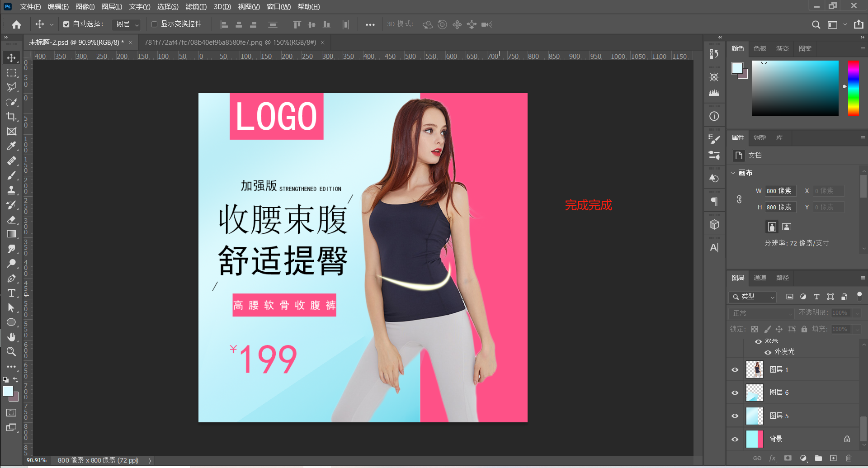The width and height of the screenshot is (868, 468).
Task: Open the Share icon top right
Action: point(859,24)
